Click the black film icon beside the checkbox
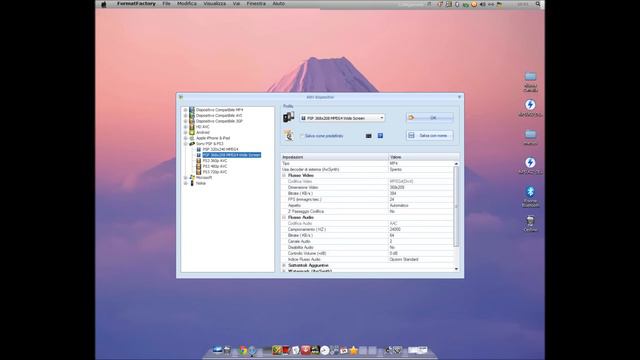This screenshot has height=360, width=640. (369, 136)
